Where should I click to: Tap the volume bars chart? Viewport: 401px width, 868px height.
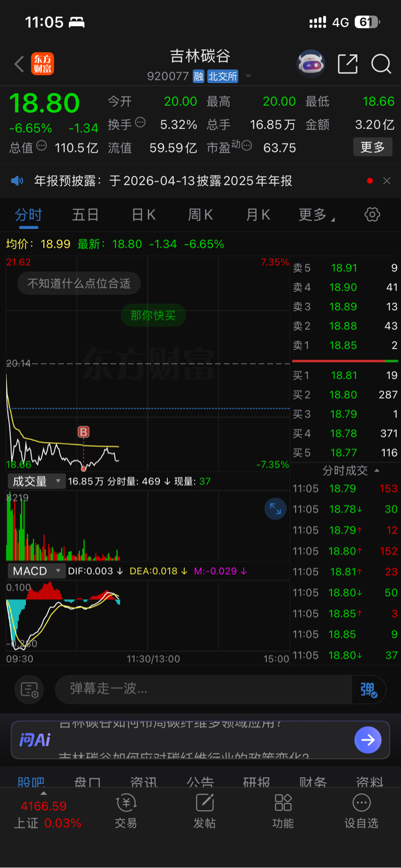[x=148, y=526]
